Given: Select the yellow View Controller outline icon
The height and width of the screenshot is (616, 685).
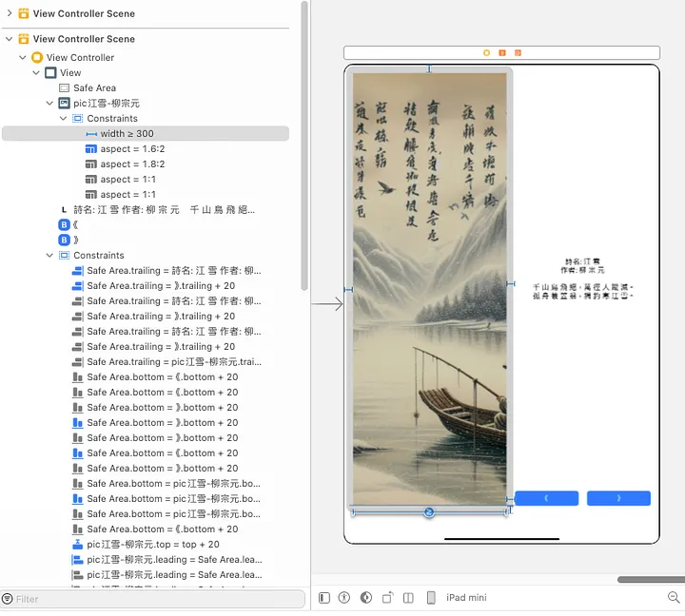Looking at the screenshot, I should [x=37, y=57].
